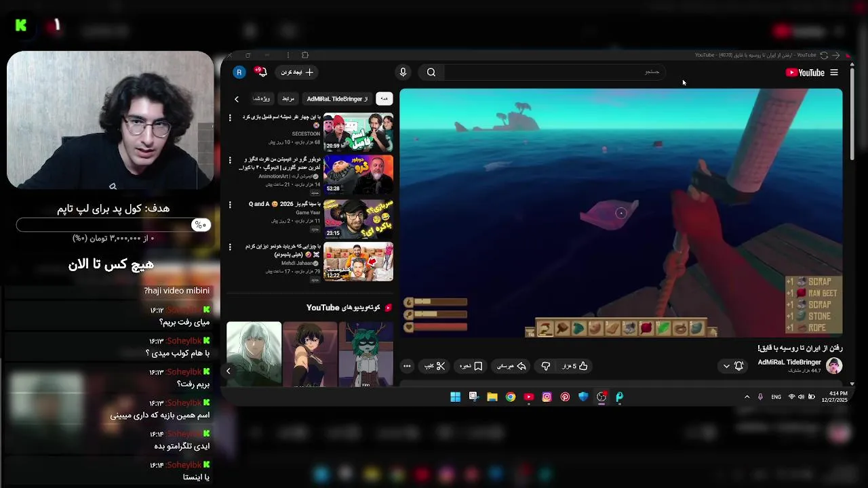868x488 pixels.
Task: Open the Q and A 2026 23:15 thumbnail
Action: [358, 218]
